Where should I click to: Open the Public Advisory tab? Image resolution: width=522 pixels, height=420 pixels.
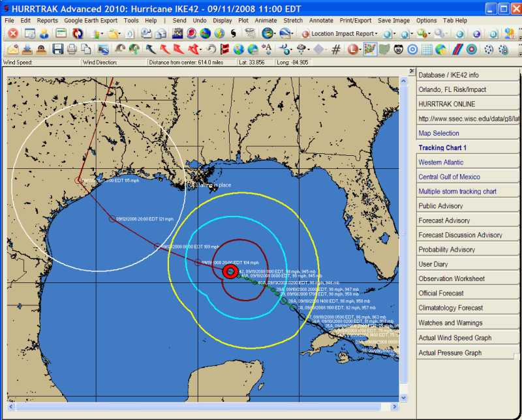coord(440,206)
